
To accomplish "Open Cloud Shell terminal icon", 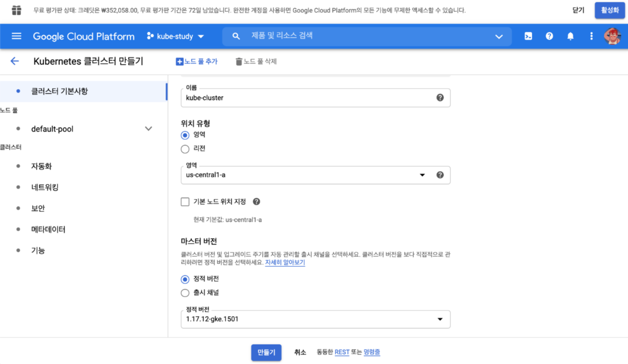I will coord(528,36).
